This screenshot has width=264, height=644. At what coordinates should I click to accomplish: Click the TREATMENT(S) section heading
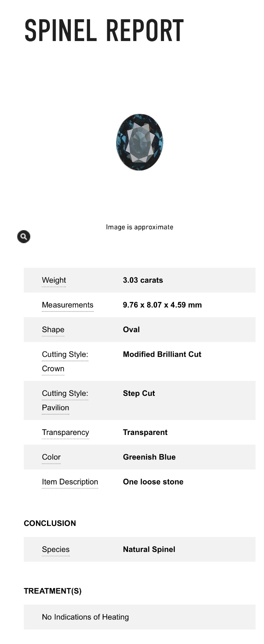[x=52, y=591]
